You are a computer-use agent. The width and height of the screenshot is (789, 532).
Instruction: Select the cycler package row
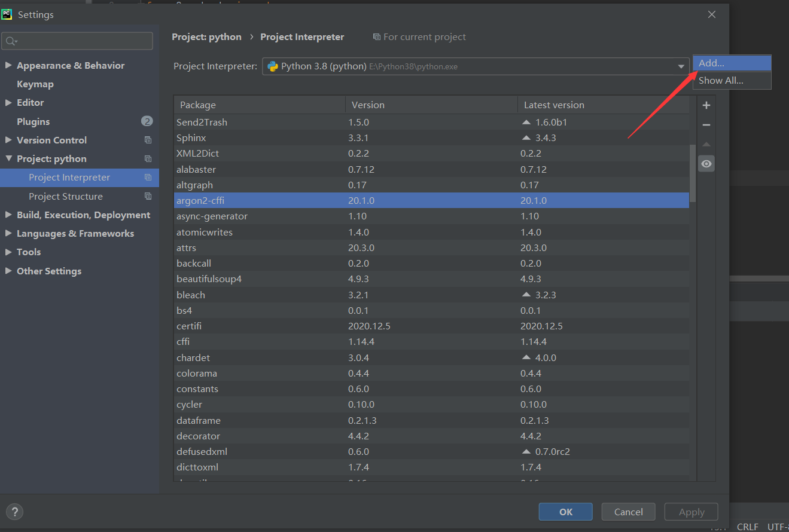click(431, 404)
